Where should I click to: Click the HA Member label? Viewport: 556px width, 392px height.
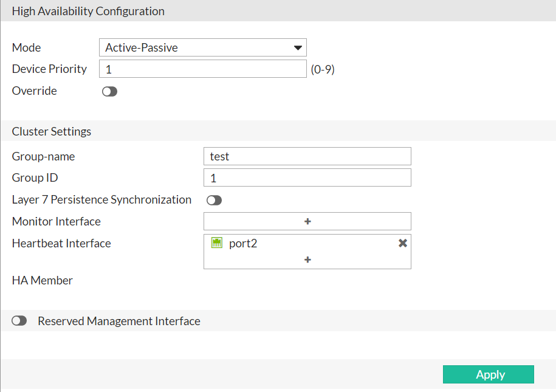click(x=42, y=280)
